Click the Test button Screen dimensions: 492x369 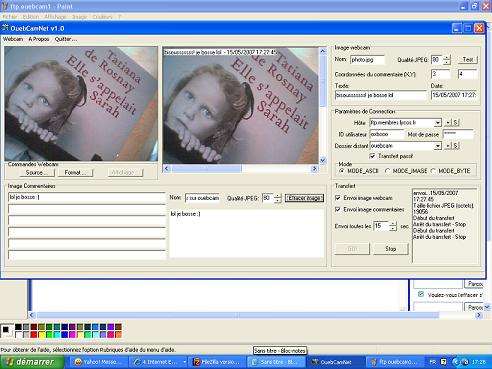pyautogui.click(x=467, y=60)
